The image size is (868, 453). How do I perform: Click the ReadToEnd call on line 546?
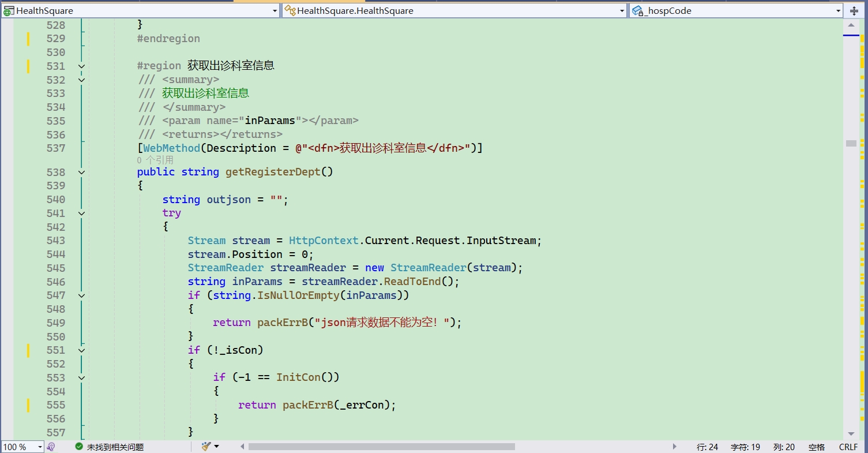[412, 282]
